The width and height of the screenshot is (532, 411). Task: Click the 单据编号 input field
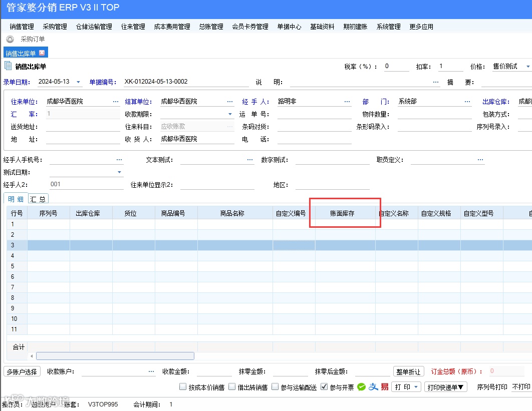coord(186,82)
